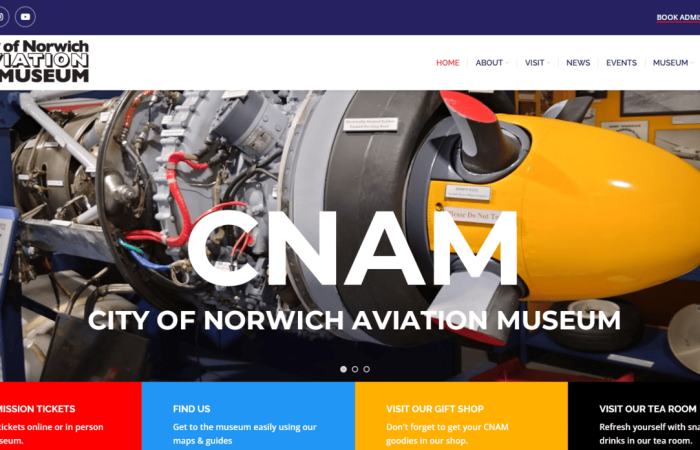Open the Visit Our Tea Room heading

click(x=647, y=409)
